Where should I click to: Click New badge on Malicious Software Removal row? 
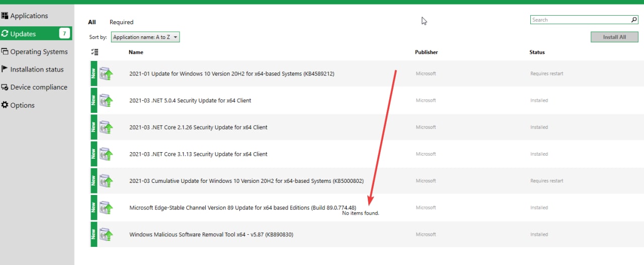pos(94,234)
